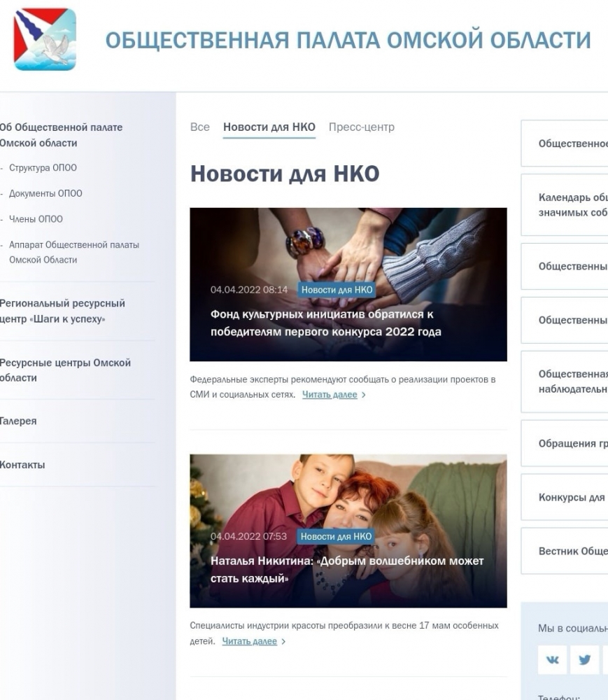Click the date '04.04.2022 07:53'
608x700 pixels.
point(248,537)
